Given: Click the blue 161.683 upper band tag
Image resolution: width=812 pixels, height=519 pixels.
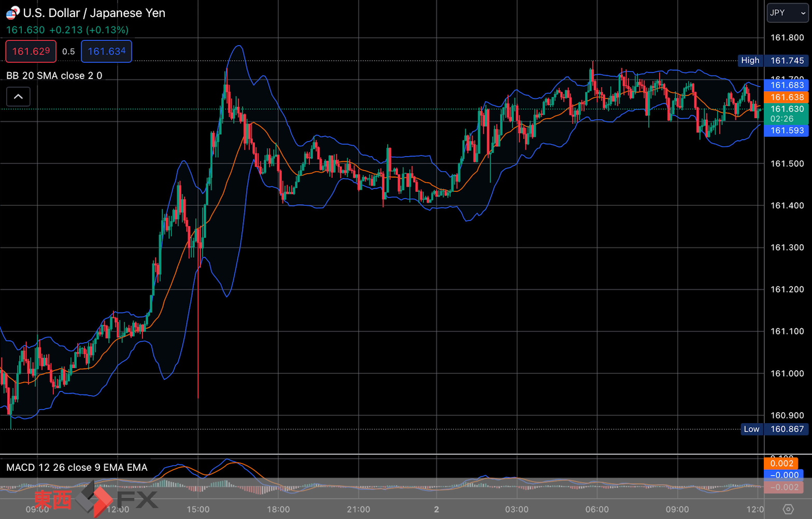Looking at the screenshot, I should 787,85.
